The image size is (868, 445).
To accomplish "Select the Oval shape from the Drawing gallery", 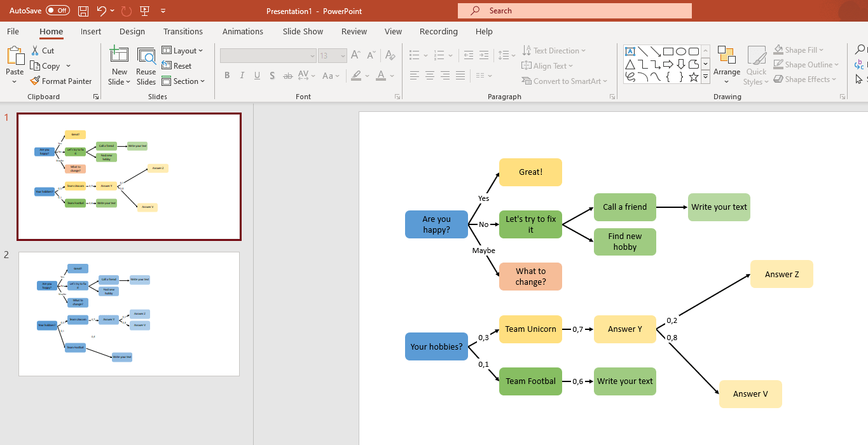I will coord(682,51).
